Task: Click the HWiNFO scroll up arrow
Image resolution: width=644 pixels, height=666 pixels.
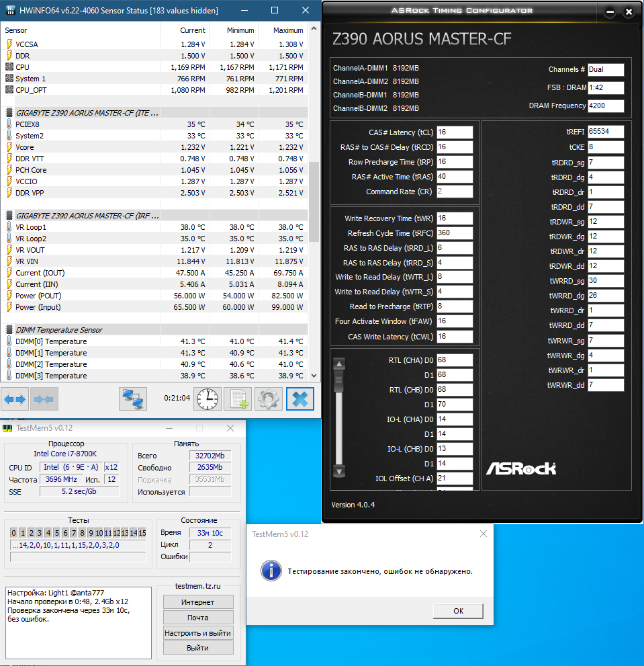Action: tap(314, 29)
